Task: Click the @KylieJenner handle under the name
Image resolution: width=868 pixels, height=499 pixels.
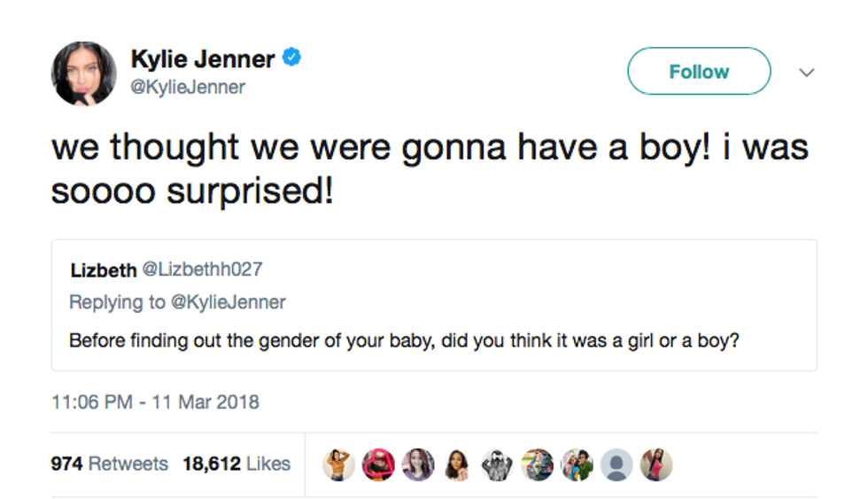Action: pos(188,87)
